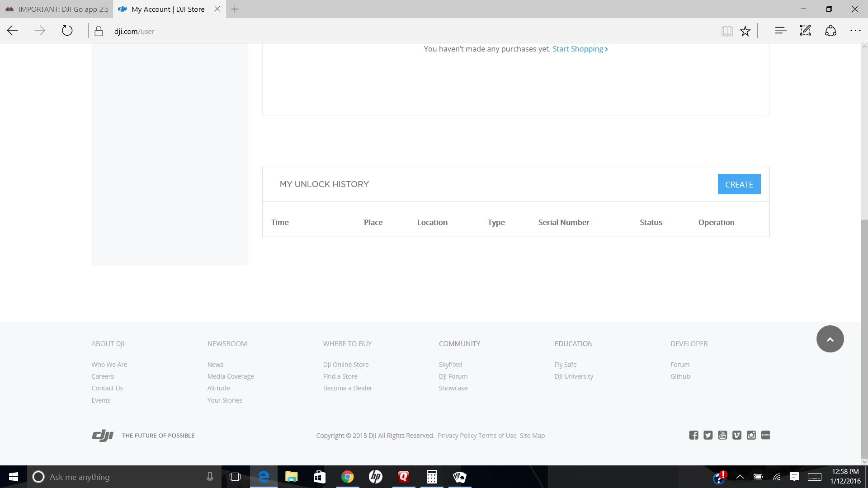Close the My Account tab
The height and width of the screenshot is (488, 868).
pos(217,9)
